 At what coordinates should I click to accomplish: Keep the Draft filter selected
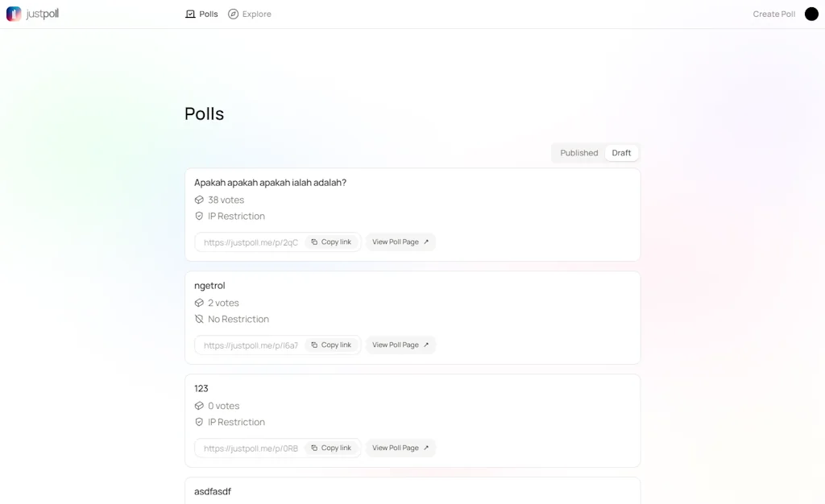click(x=621, y=152)
